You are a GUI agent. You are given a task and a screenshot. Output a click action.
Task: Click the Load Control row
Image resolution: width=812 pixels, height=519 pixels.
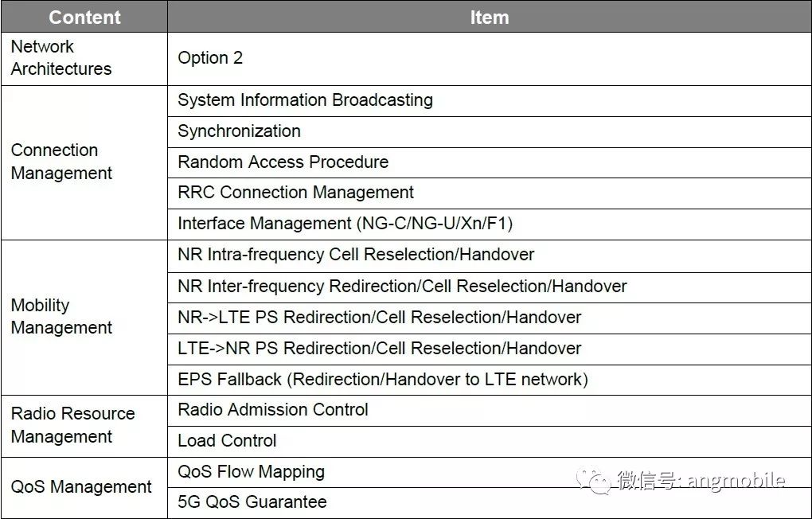(490, 441)
